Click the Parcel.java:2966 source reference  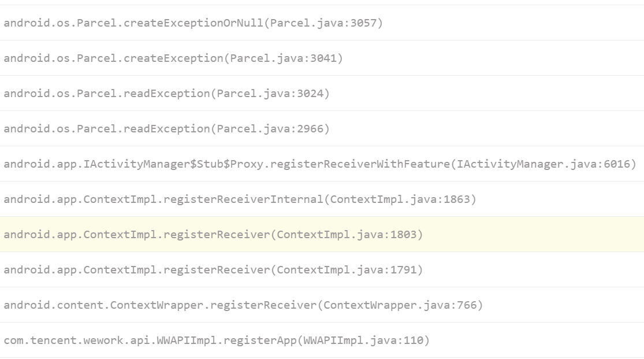pos(270,129)
